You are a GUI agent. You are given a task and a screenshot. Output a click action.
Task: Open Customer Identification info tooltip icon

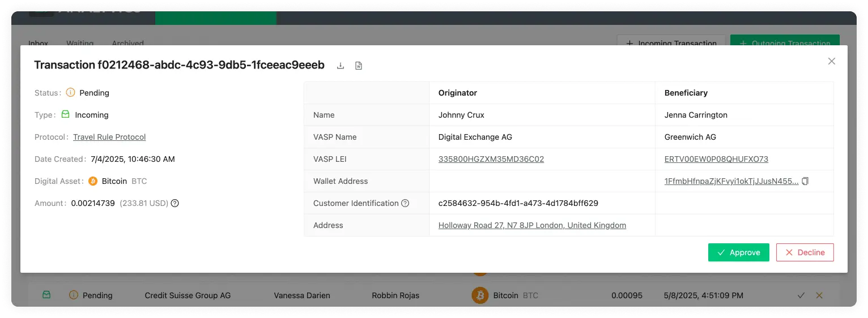[x=405, y=203]
